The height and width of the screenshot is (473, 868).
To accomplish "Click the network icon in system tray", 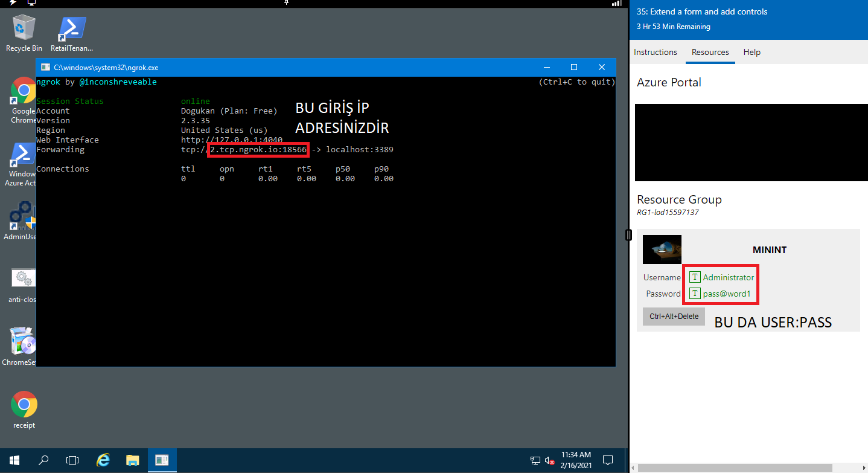I will (x=535, y=460).
